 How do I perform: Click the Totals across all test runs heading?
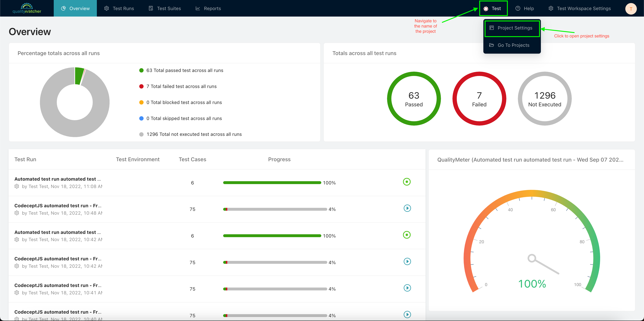(x=364, y=53)
